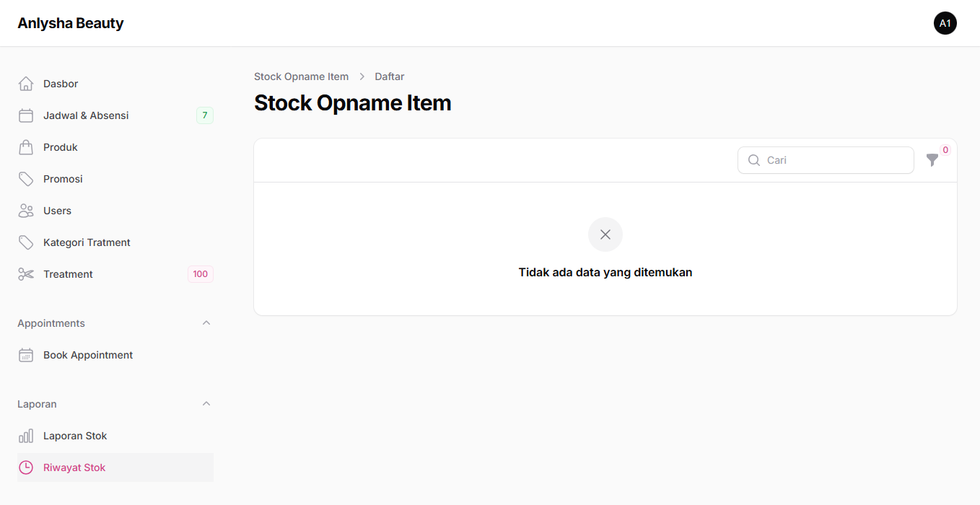Click Stock Opname Item breadcrumb link
This screenshot has height=505, width=980.
pos(301,76)
